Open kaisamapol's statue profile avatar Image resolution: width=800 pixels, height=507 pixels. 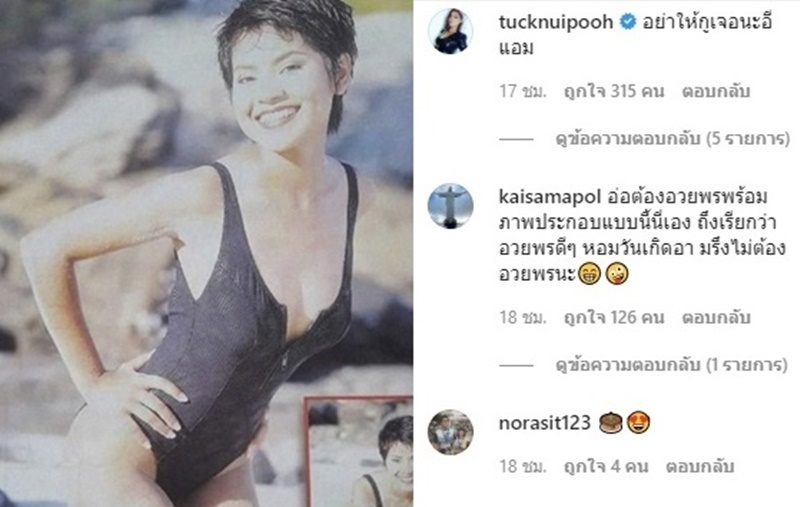point(450,206)
